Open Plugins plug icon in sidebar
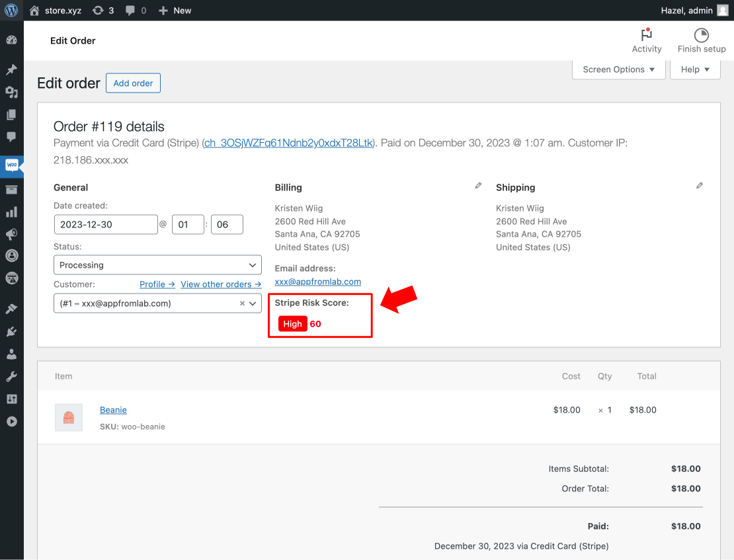 [12, 331]
